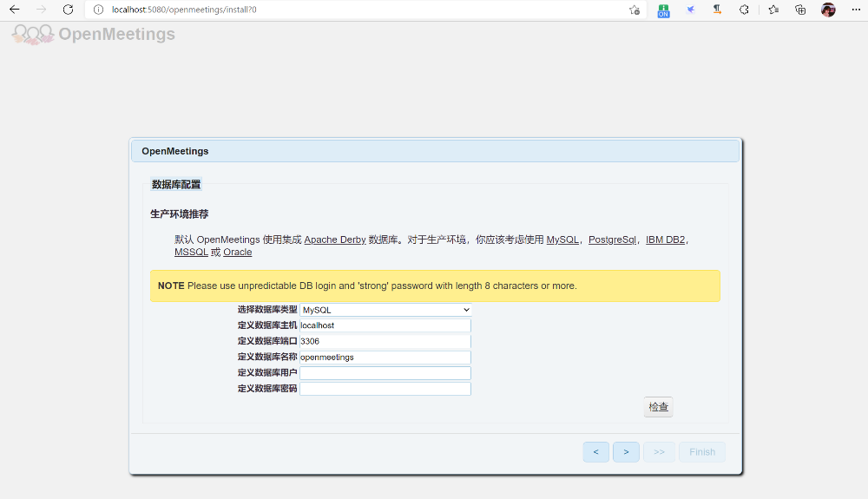
Task: Reload the page with the refresh icon
Action: click(x=68, y=10)
